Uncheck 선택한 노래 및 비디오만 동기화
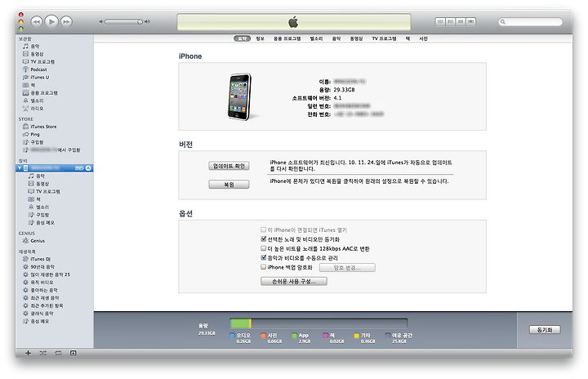 (x=263, y=239)
